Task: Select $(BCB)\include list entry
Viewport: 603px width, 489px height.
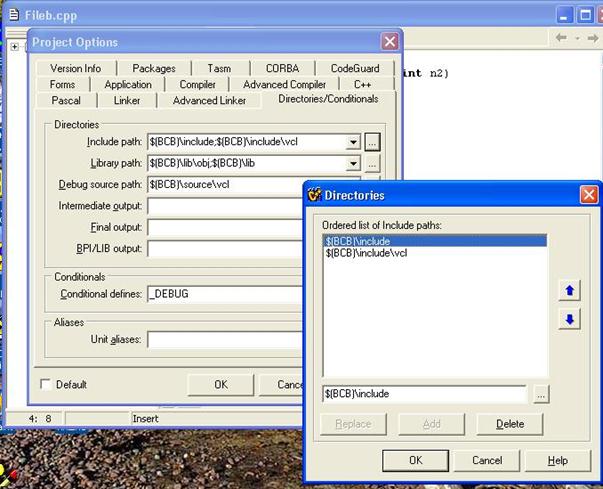Action: tap(435, 241)
